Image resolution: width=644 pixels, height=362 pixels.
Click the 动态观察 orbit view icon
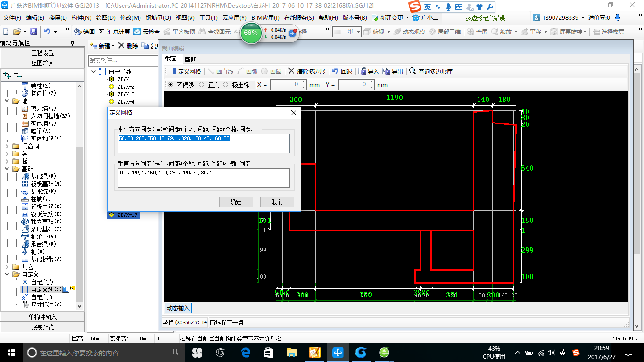(x=397, y=32)
